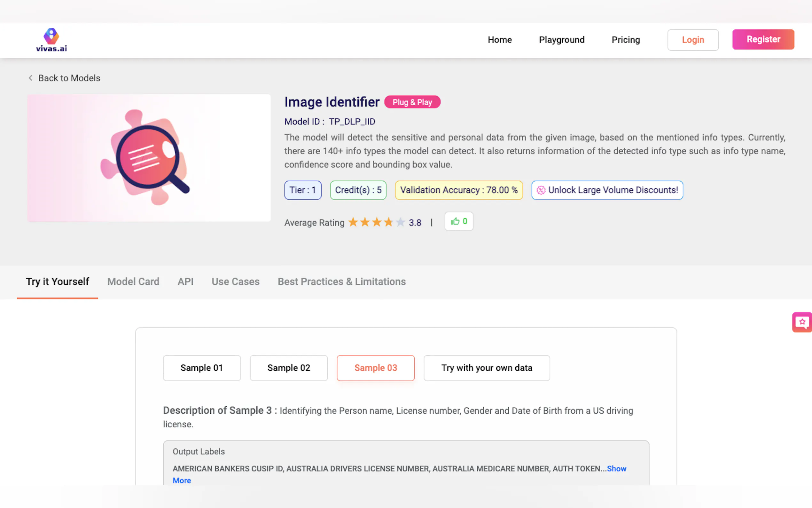Click the thumbs-up like icon
The width and height of the screenshot is (812, 508).
tap(455, 221)
